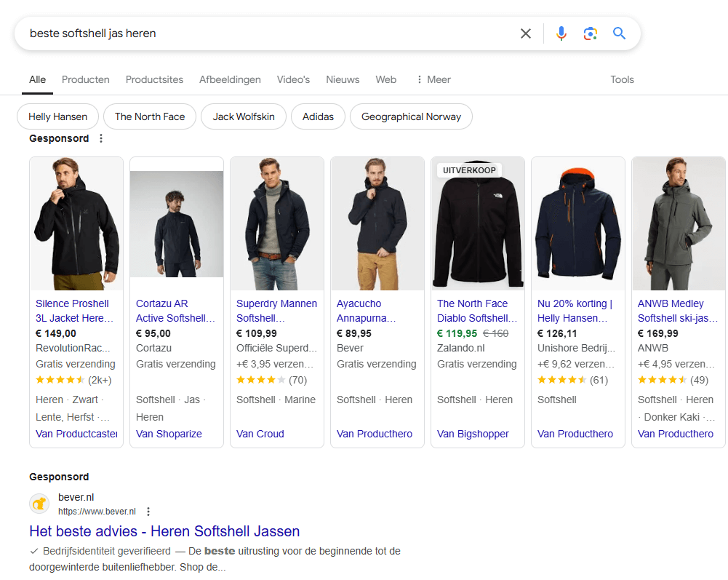Open Google Lens image search icon
This screenshot has width=728, height=580.
[x=590, y=33]
